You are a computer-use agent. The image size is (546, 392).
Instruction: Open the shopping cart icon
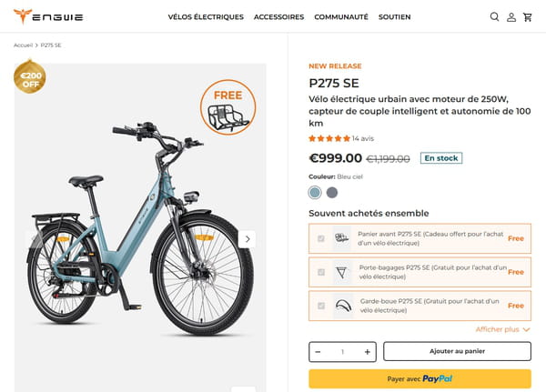[x=528, y=16]
